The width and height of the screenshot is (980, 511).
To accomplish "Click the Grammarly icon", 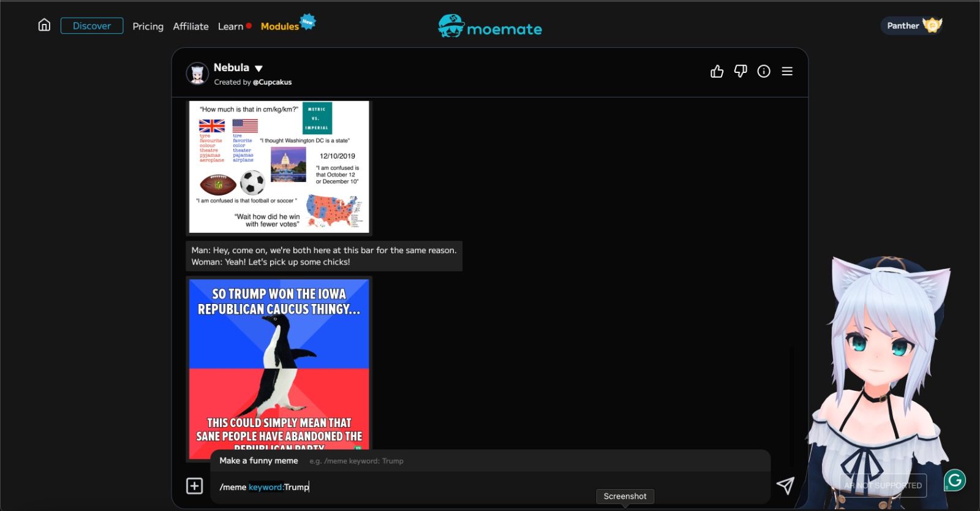I will click(955, 480).
